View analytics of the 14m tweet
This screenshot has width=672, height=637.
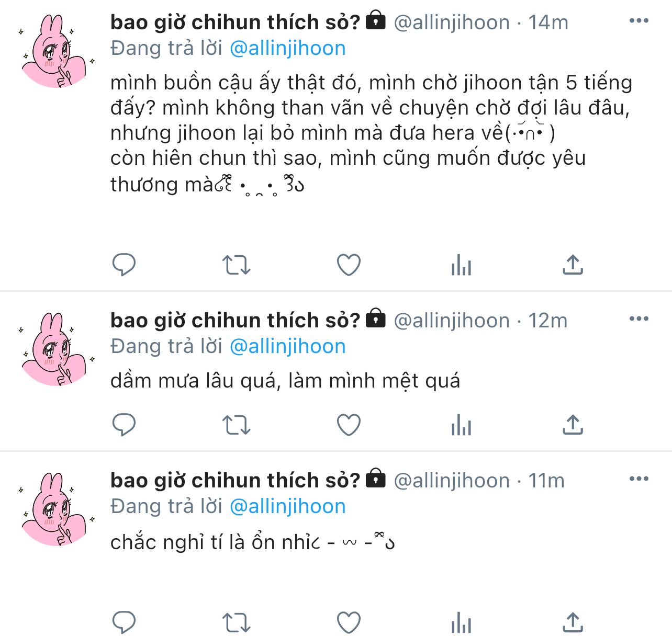point(461,265)
